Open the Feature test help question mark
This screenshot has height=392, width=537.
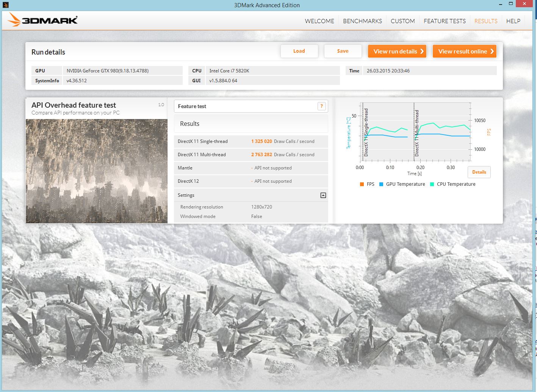(x=321, y=106)
